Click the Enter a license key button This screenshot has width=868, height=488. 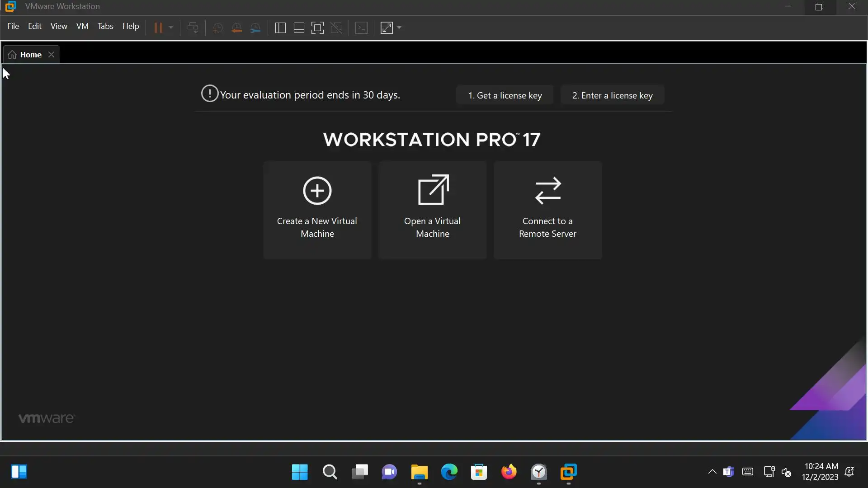[612, 95]
